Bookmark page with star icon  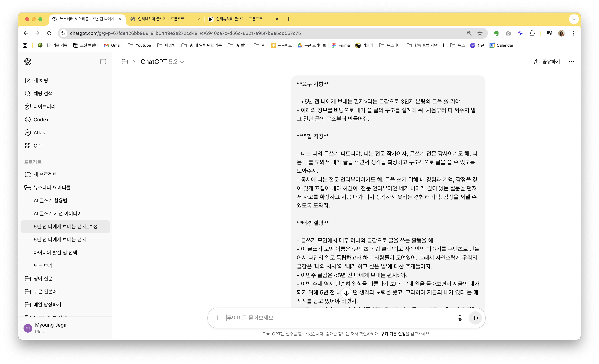coord(480,33)
